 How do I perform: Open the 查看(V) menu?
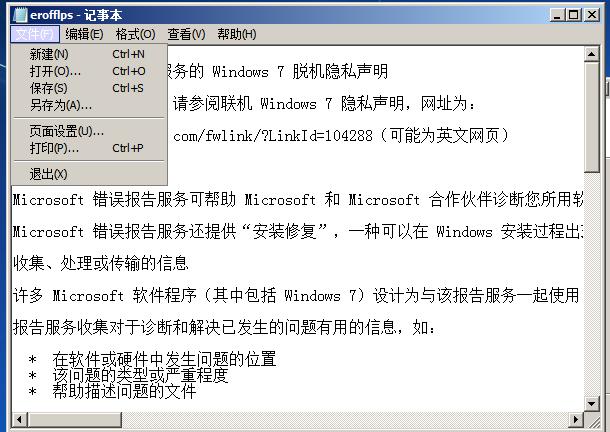pyautogui.click(x=186, y=34)
